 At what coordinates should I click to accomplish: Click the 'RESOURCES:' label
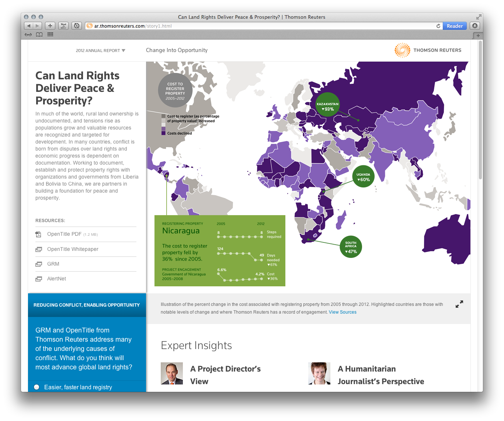click(x=50, y=221)
